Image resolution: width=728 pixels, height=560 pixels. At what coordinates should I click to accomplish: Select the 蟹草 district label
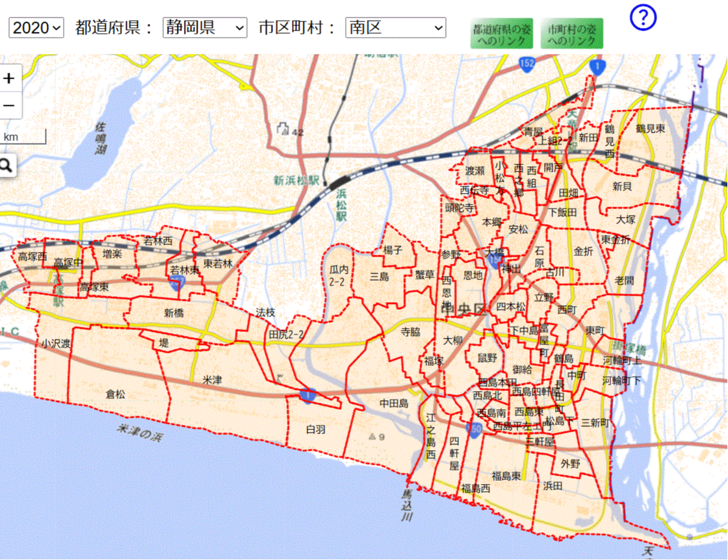(424, 275)
